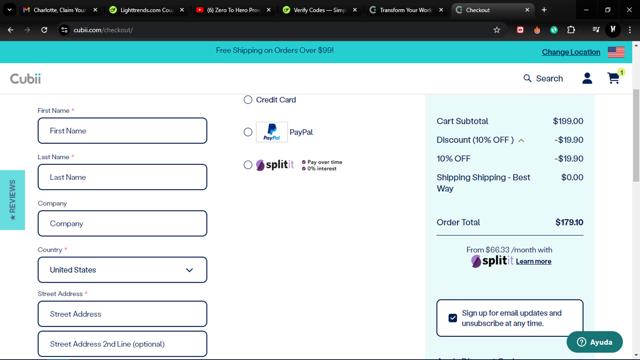This screenshot has width=640, height=360.
Task: Click the Change Location link
Action: (571, 52)
